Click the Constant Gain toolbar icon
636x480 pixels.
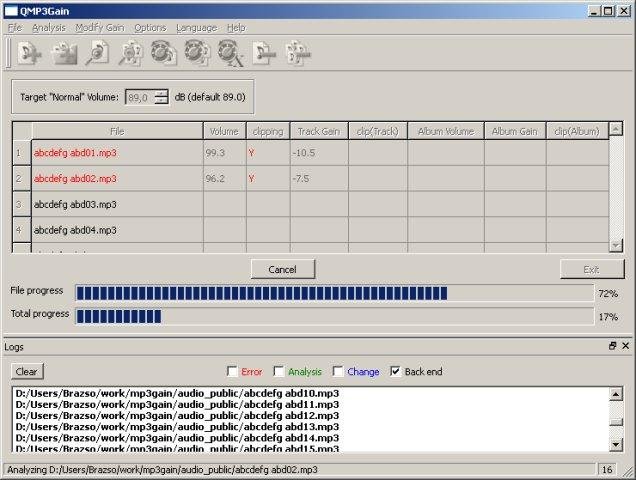(229, 53)
